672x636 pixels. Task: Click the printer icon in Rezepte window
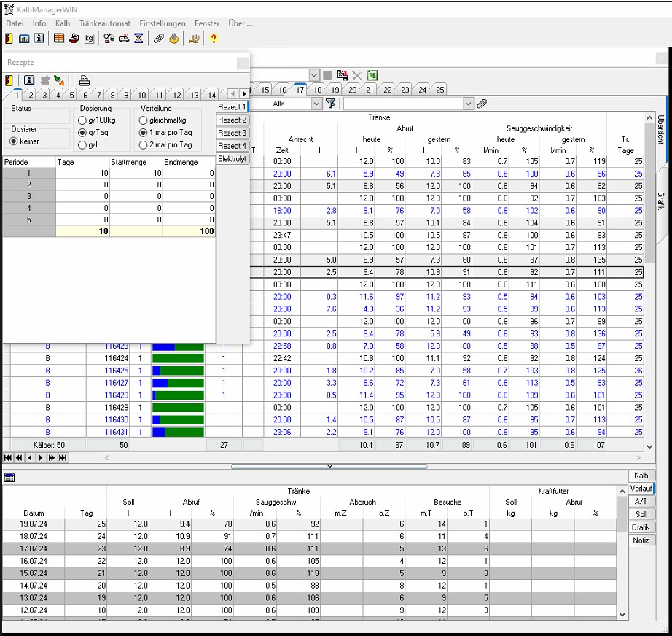point(85,80)
